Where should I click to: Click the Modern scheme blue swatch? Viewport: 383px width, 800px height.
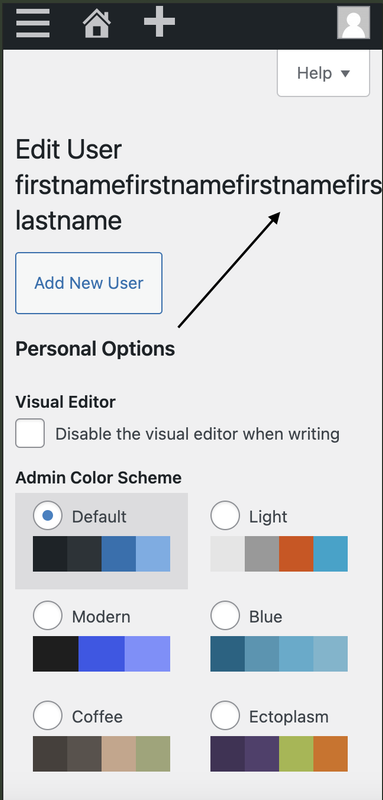pos(101,654)
